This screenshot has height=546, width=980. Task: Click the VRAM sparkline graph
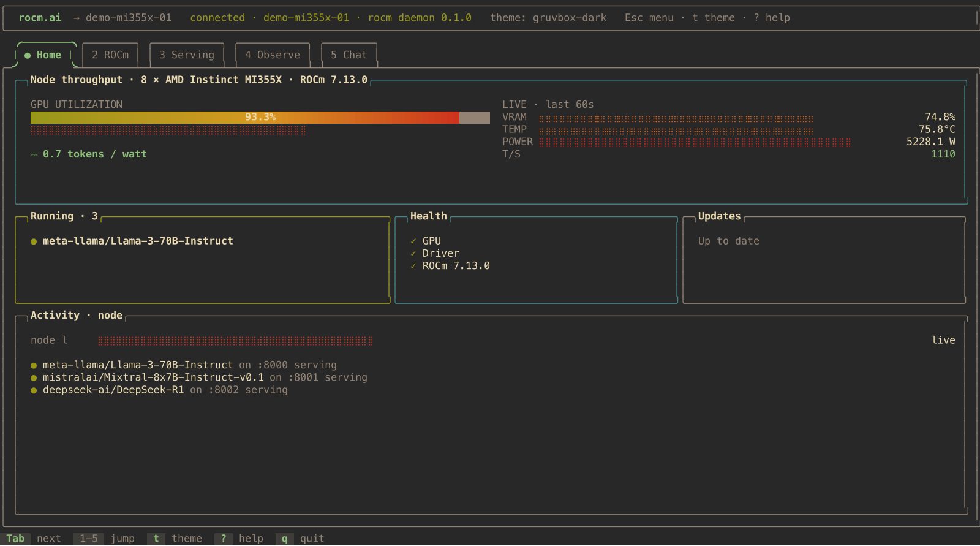676,118
